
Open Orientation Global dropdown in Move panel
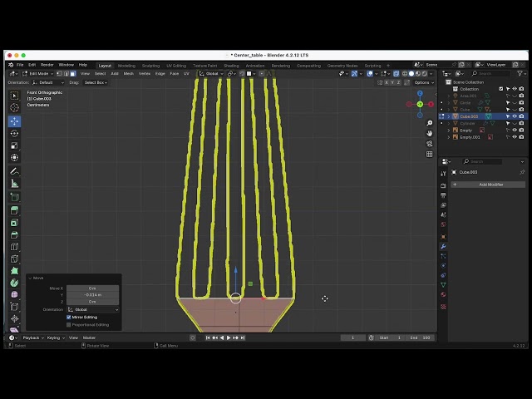[x=92, y=309]
